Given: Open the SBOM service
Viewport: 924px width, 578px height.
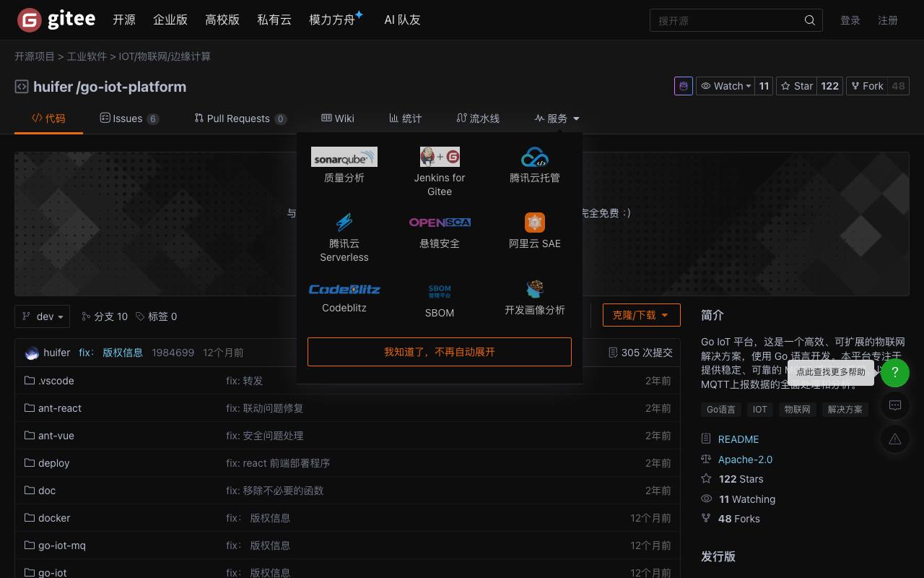Looking at the screenshot, I should [x=440, y=301].
